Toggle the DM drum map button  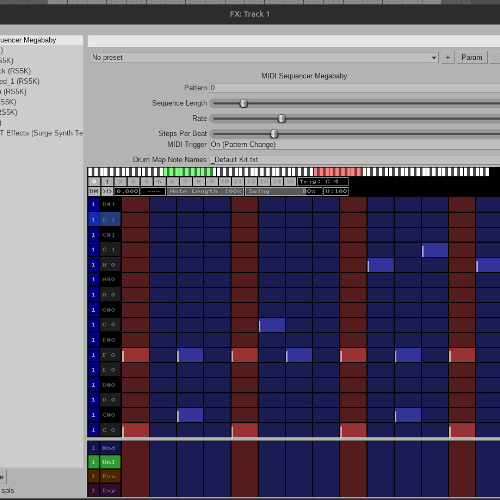pyautogui.click(x=94, y=191)
